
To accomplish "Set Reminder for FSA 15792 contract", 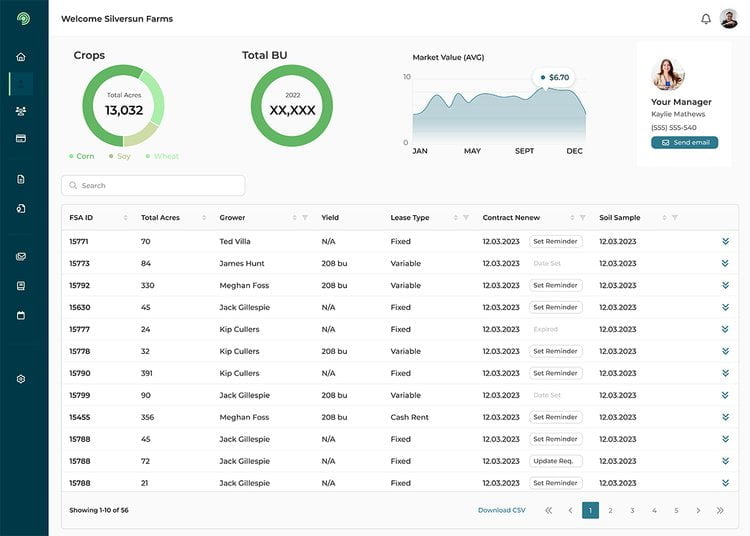I will coord(555,285).
